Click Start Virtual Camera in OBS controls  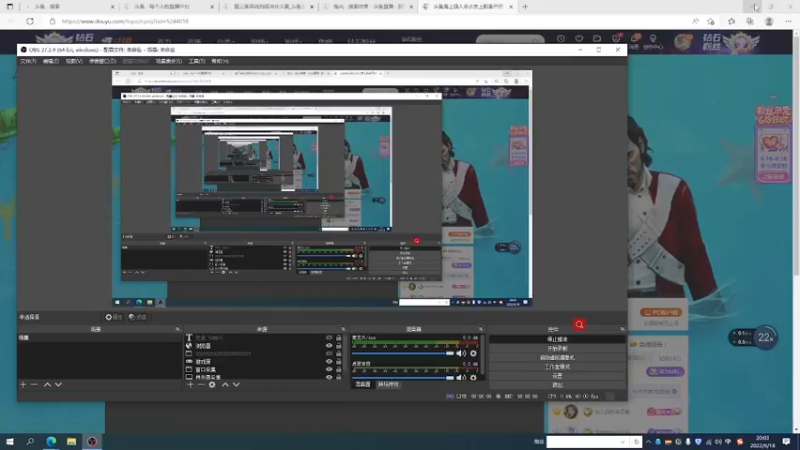[557, 358]
